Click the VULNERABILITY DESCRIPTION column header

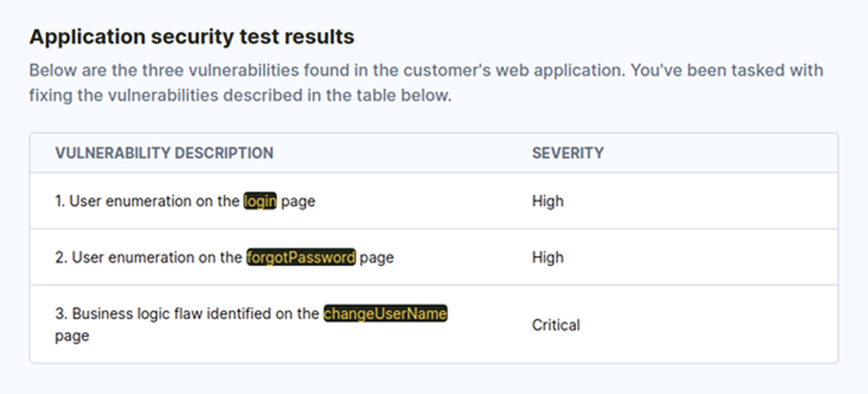click(164, 153)
